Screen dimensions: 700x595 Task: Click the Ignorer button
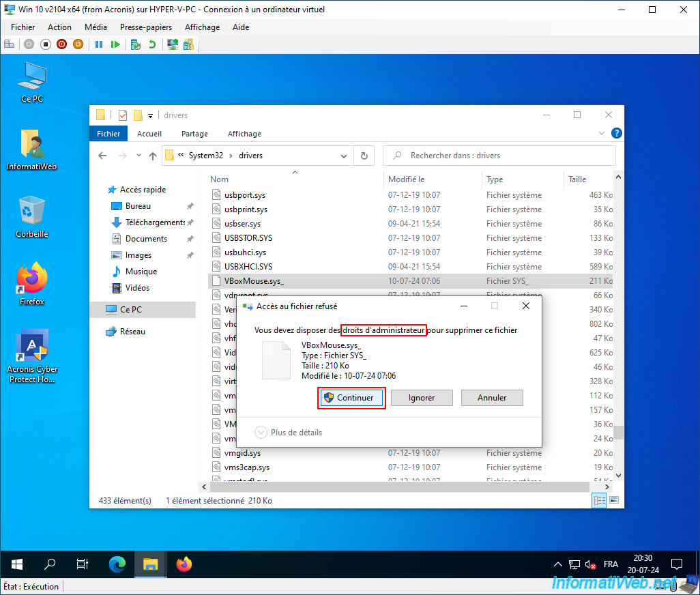(x=422, y=398)
